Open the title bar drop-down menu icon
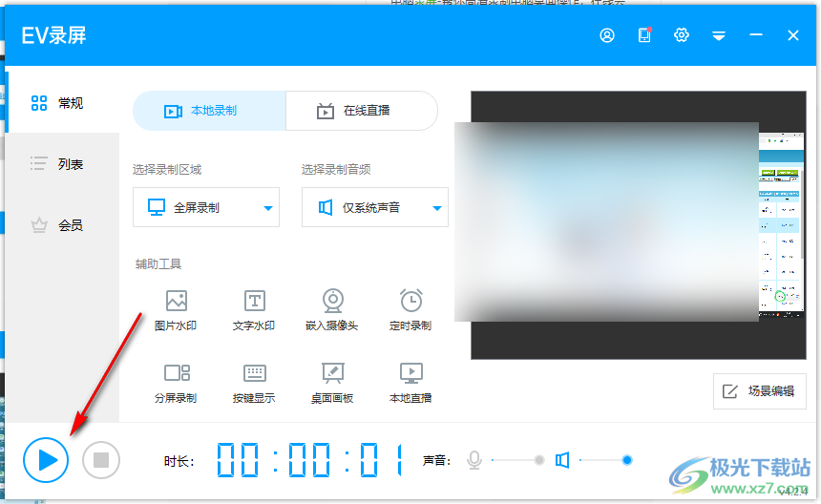 [718, 35]
